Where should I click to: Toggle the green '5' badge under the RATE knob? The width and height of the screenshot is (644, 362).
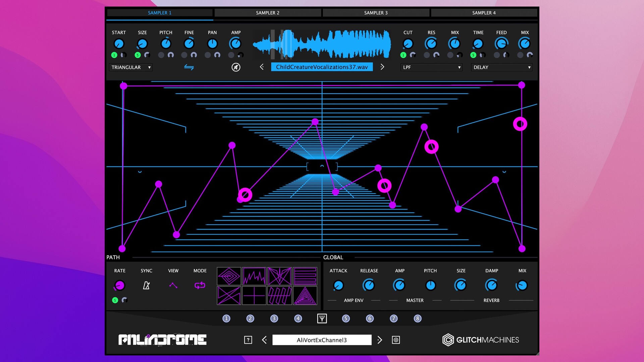pos(115,300)
